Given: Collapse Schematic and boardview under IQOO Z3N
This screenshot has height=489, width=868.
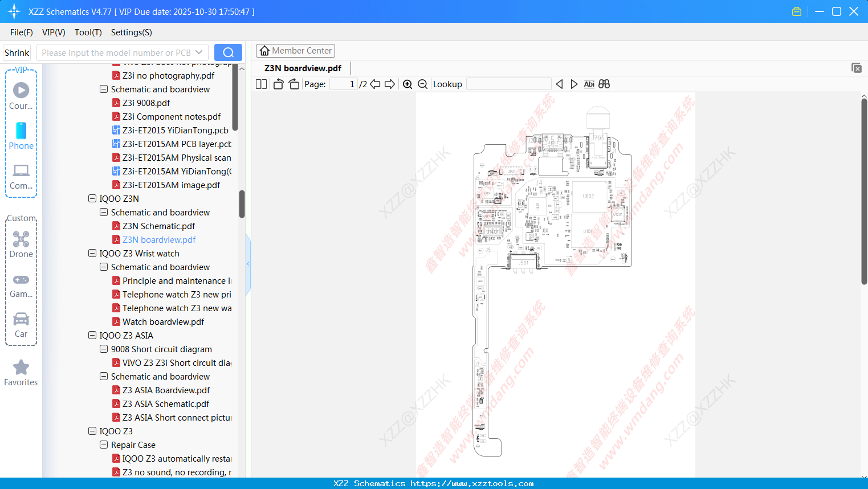Looking at the screenshot, I should [x=104, y=213].
